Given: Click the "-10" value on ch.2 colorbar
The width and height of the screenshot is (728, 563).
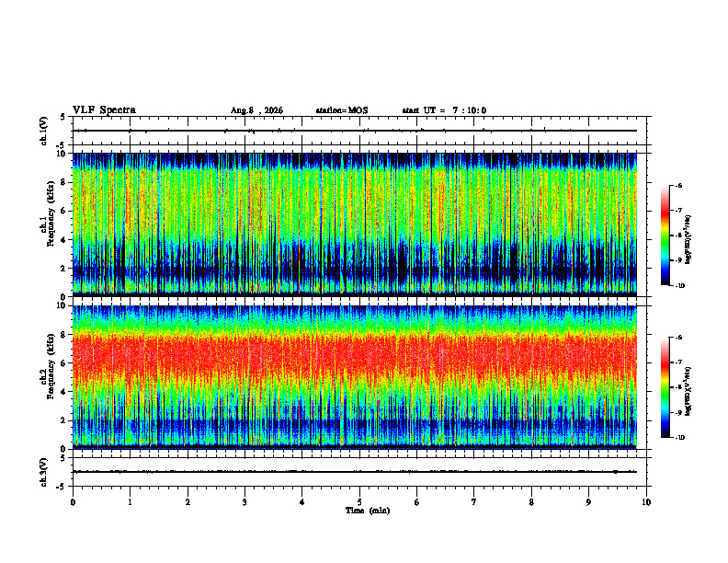Looking at the screenshot, I should pyautogui.click(x=679, y=438).
